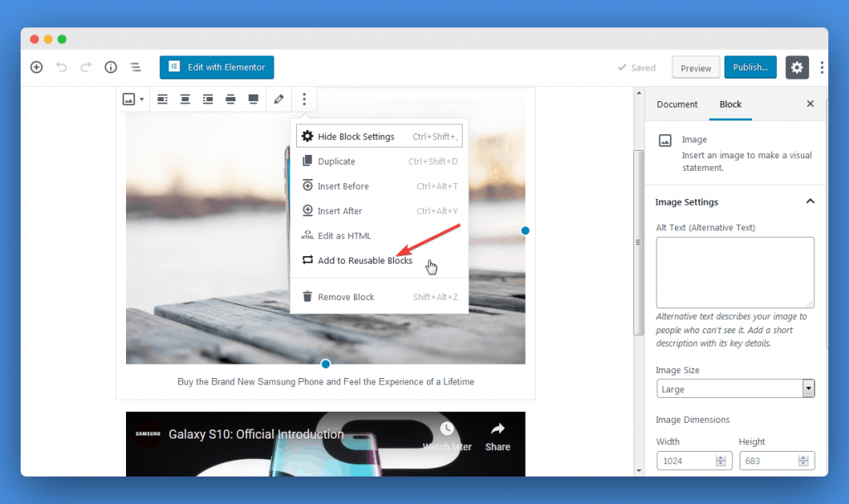Viewport: 849px width, 504px height.
Task: Click the Edit with Elementor button
Action: tap(216, 67)
